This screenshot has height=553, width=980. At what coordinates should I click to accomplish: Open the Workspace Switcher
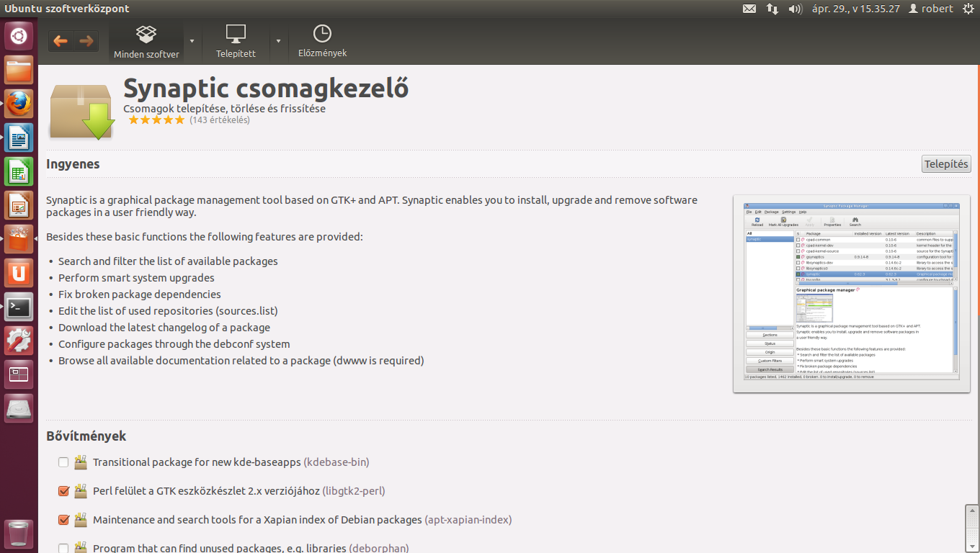(19, 375)
